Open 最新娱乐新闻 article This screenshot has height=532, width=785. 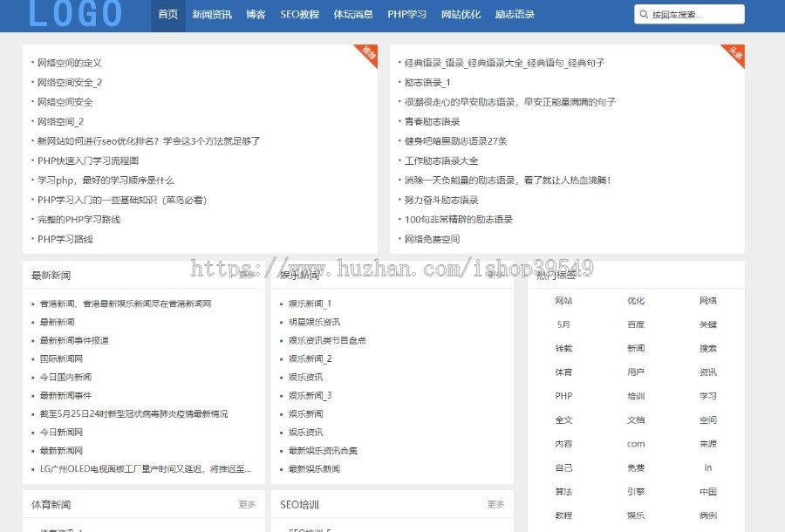314,469
